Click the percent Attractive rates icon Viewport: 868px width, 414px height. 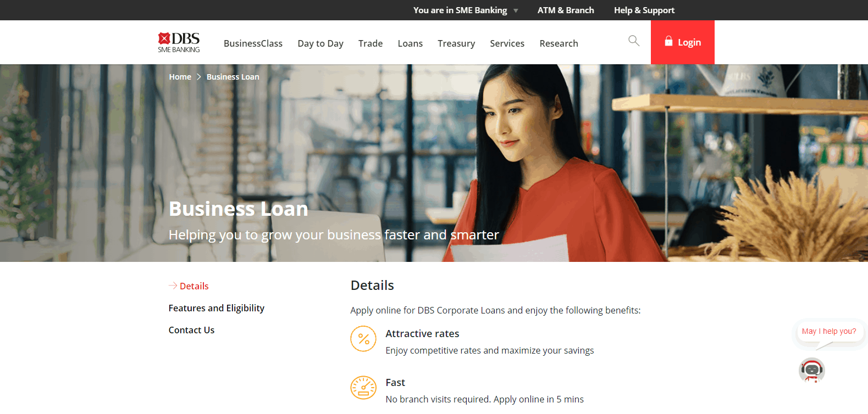363,339
